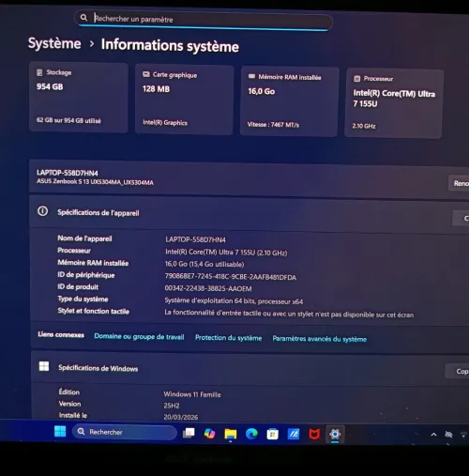This screenshot has width=469, height=476.
Task: Launch Microsoft Edge from the taskbar
Action: (x=251, y=434)
